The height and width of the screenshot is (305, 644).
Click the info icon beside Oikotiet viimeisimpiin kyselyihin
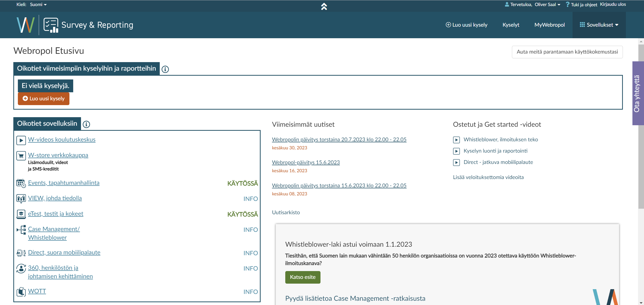pyautogui.click(x=165, y=69)
